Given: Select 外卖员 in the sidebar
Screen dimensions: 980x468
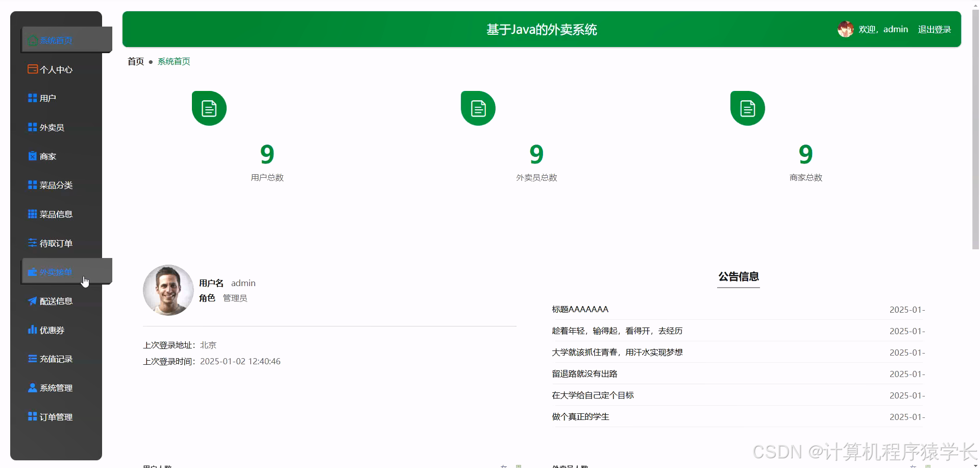Looking at the screenshot, I should tap(52, 127).
